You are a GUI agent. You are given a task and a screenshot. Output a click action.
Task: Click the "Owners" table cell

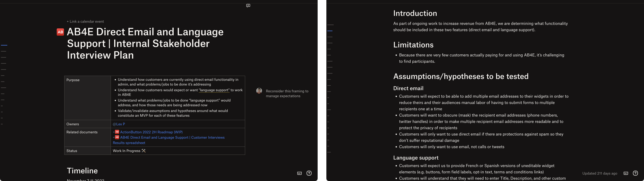click(x=87, y=124)
